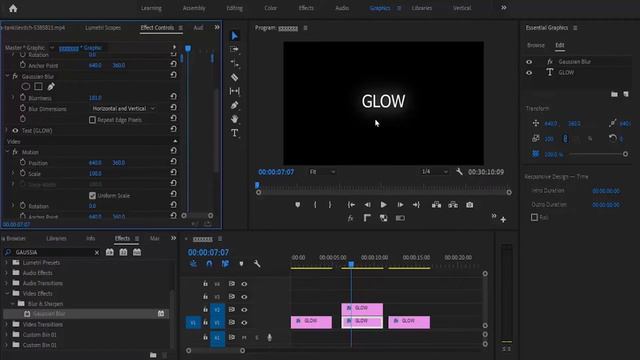Reset the Blurriness parameter
Screen dimensions: 640x360
tap(173, 97)
